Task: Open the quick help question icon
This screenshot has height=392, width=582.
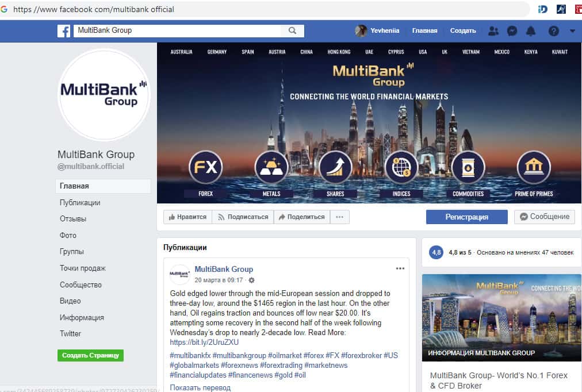Action: click(x=553, y=31)
